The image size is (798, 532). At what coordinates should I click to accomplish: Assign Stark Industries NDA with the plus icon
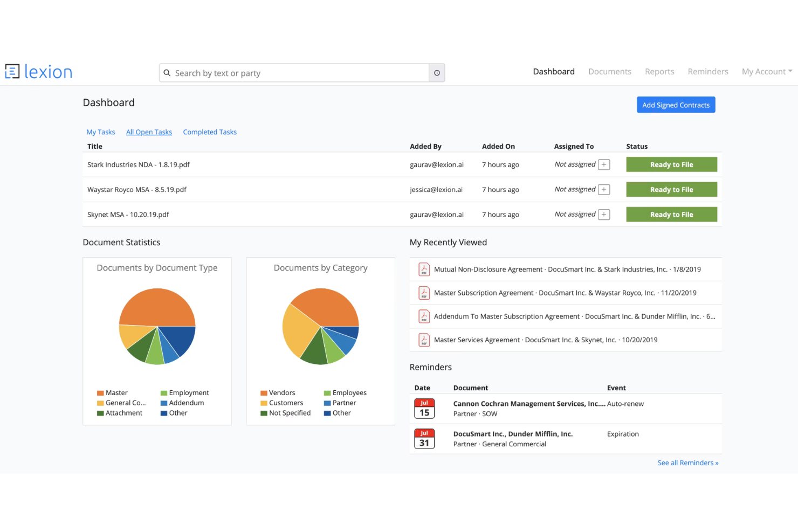click(x=604, y=164)
